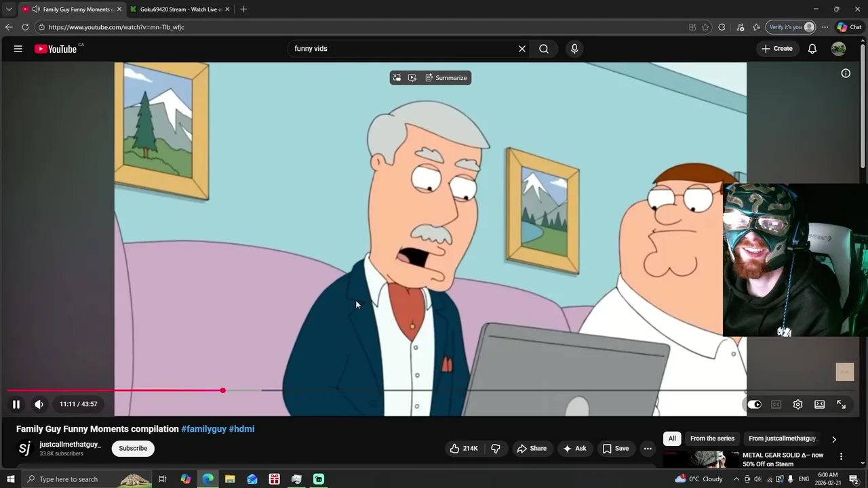Select From the series chip
The height and width of the screenshot is (488, 868).
point(712,439)
